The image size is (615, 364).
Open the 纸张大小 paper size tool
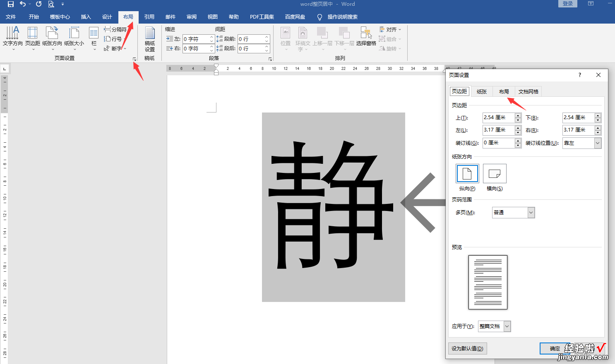[x=74, y=38]
